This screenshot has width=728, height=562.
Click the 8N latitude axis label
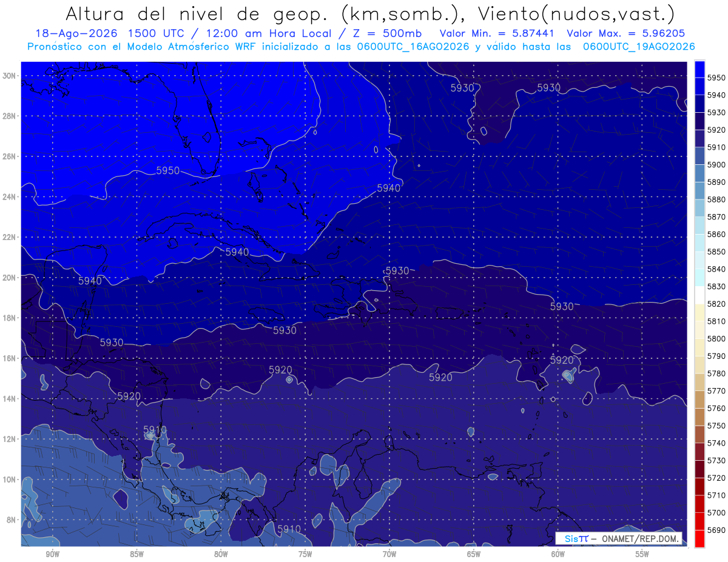click(10, 520)
